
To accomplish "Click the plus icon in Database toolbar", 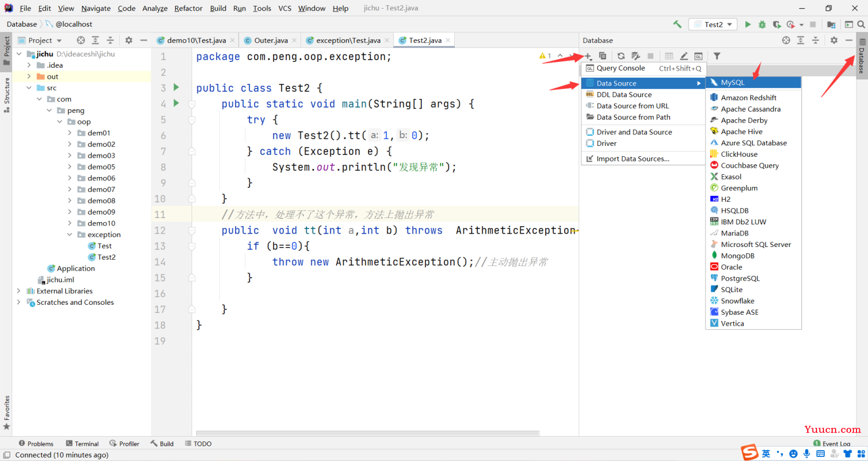I will tap(588, 56).
